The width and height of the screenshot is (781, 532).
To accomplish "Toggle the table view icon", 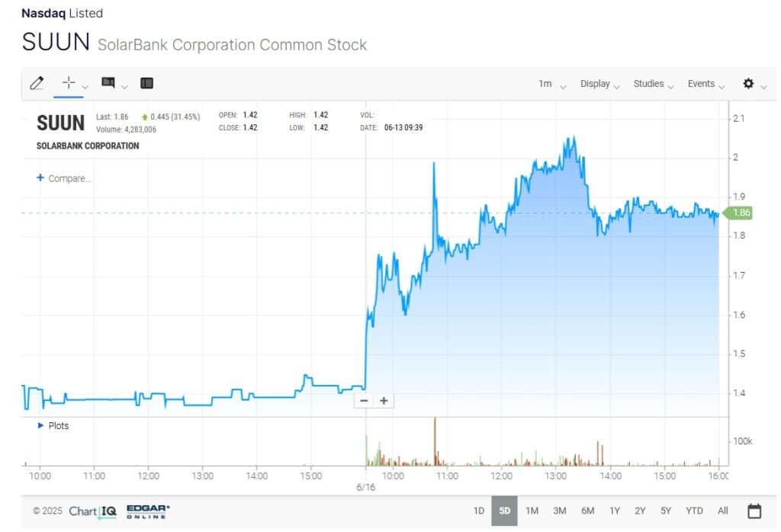I will (147, 83).
